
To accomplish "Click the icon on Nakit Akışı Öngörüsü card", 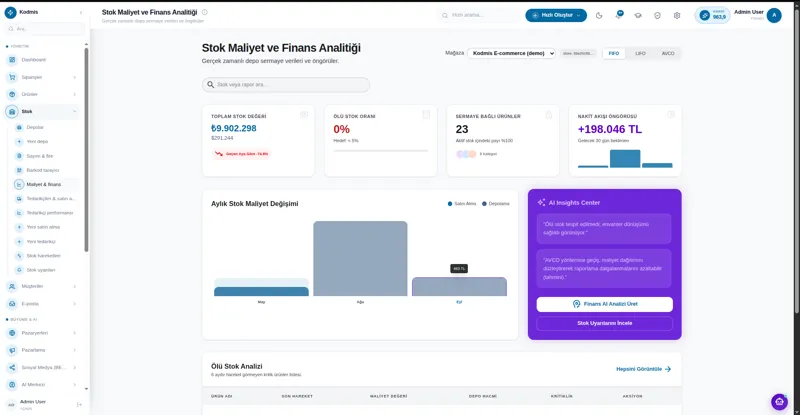I will pos(671,115).
